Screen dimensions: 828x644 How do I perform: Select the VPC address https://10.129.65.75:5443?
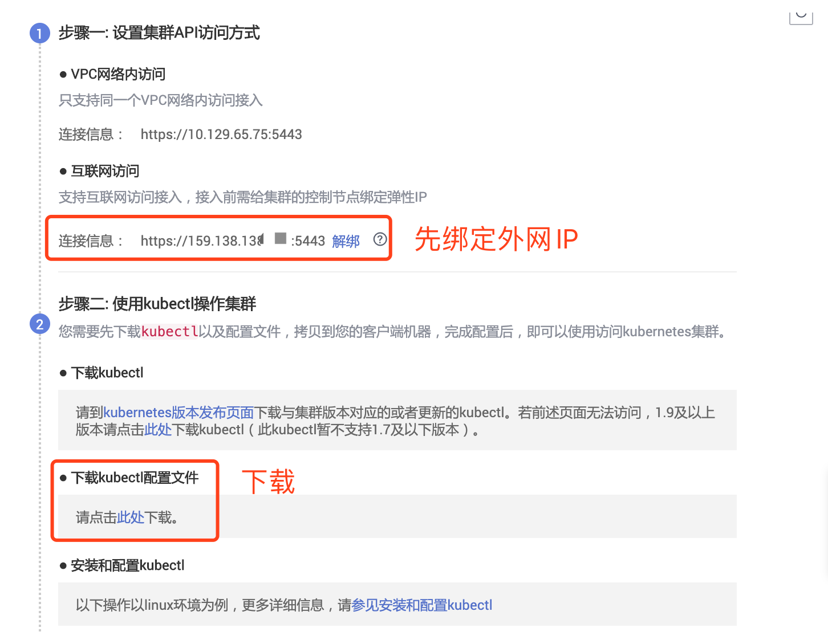pos(221,134)
